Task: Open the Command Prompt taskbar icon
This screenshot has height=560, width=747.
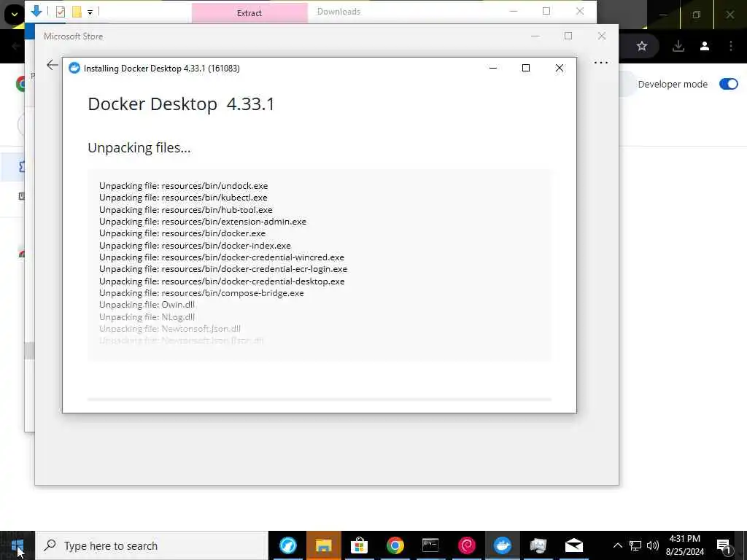Action: click(x=430, y=545)
